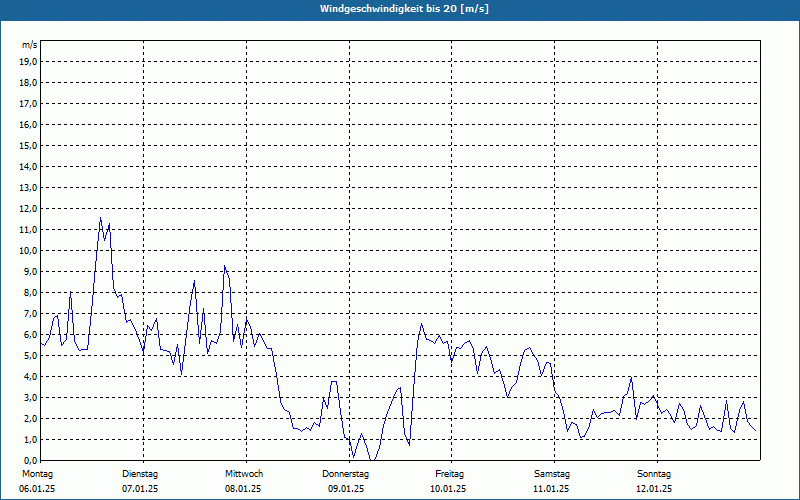Select the 9,0 axis value
The width and height of the screenshot is (800, 500).
(31, 271)
